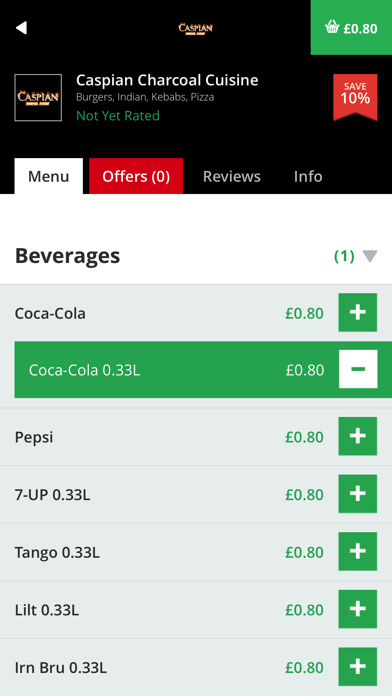Viewport: 392px width, 696px height.
Task: Open the Offers (0) tab
Action: [136, 176]
